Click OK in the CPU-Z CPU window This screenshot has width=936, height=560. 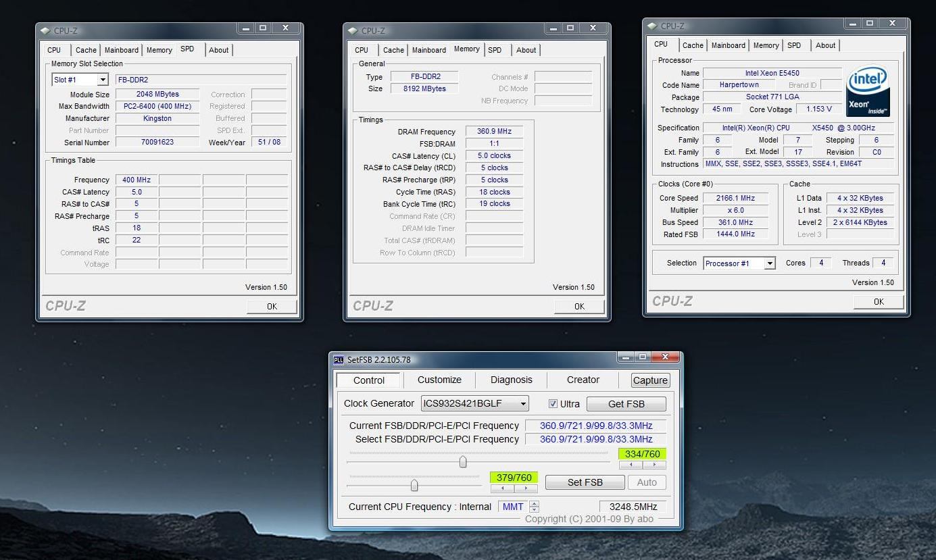(879, 301)
